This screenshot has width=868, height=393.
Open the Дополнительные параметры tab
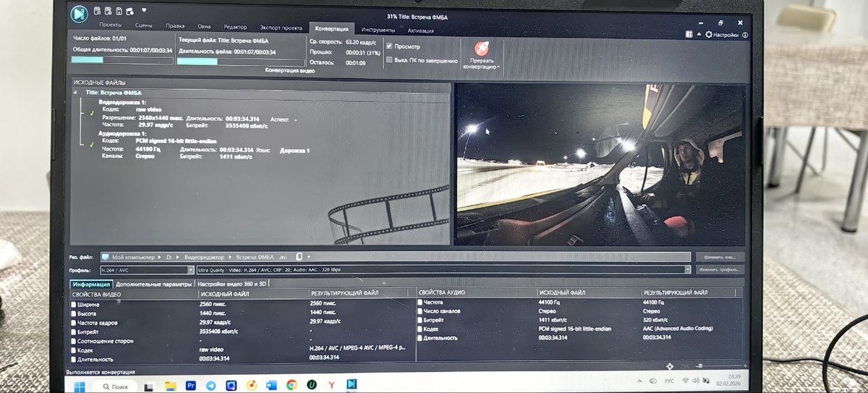[x=154, y=284]
